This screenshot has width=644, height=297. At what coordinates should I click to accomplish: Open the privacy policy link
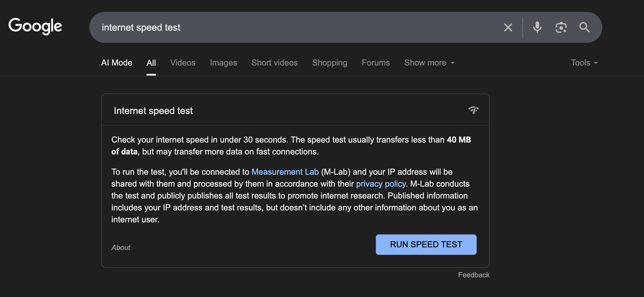(x=381, y=184)
